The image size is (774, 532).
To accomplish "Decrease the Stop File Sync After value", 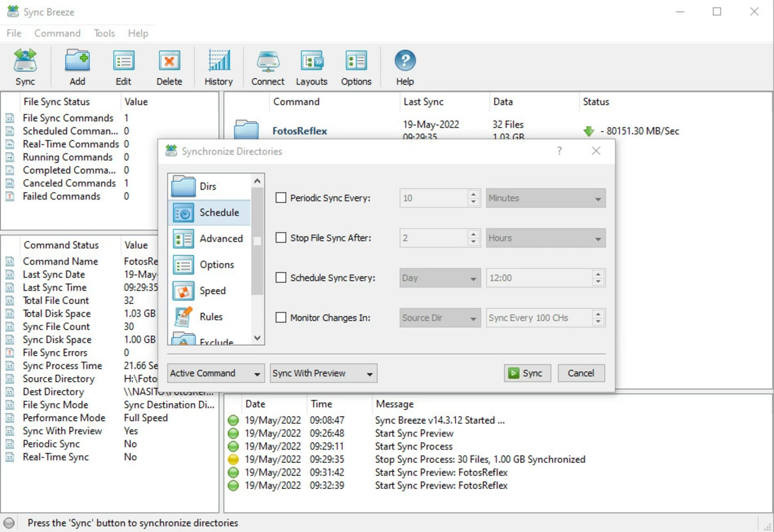I will tap(473, 243).
